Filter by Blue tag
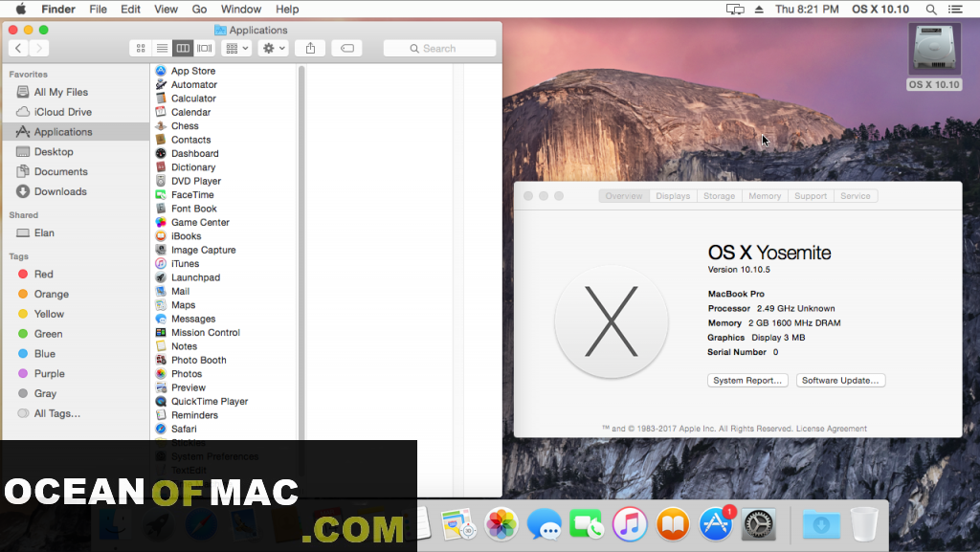980x552 pixels. tap(44, 354)
